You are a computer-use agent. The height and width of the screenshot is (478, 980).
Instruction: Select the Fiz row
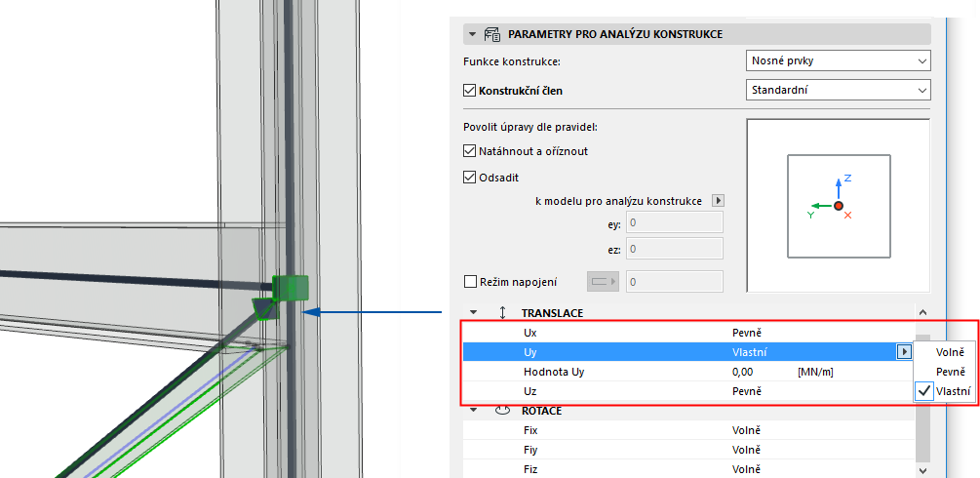(687, 469)
